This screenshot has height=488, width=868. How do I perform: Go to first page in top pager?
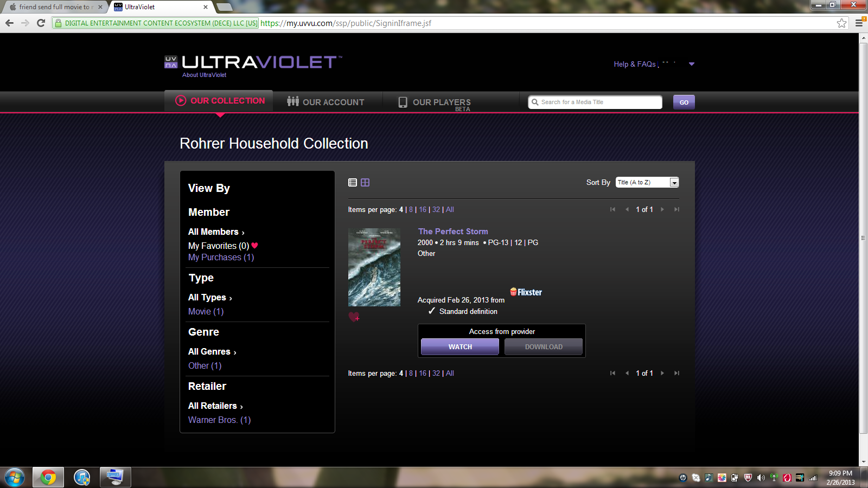(612, 209)
